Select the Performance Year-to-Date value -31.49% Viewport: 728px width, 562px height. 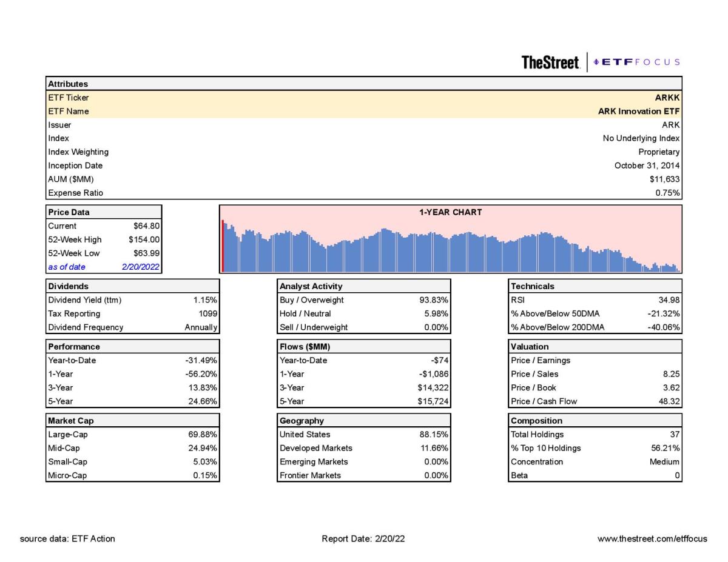pos(202,360)
